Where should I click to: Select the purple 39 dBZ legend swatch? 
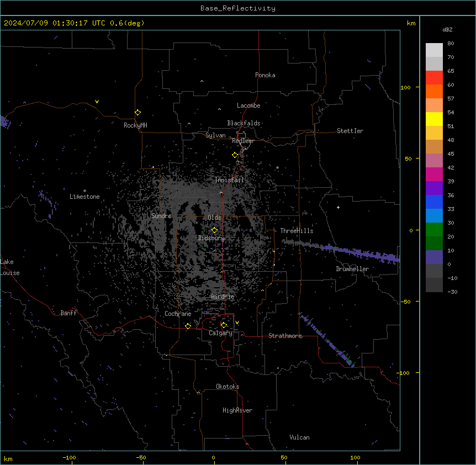click(434, 188)
